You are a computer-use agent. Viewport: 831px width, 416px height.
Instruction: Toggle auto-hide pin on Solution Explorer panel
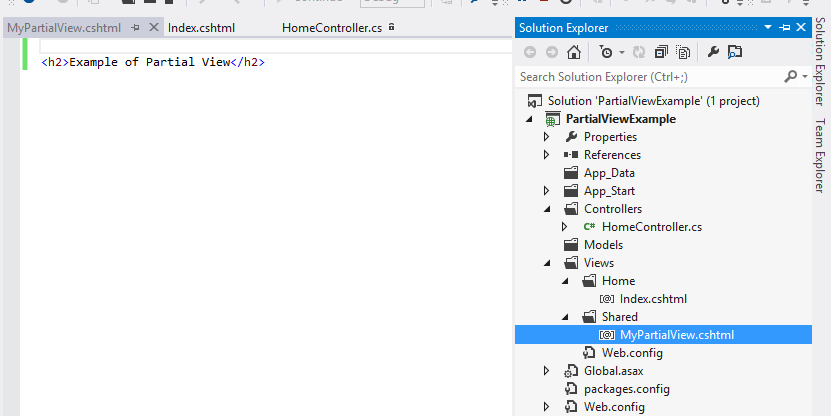pyautogui.click(x=785, y=28)
